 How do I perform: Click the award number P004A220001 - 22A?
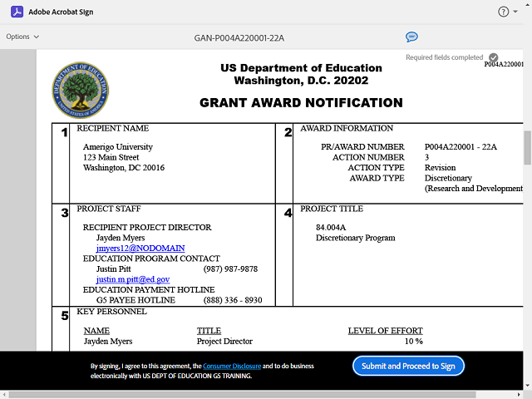[x=461, y=147]
